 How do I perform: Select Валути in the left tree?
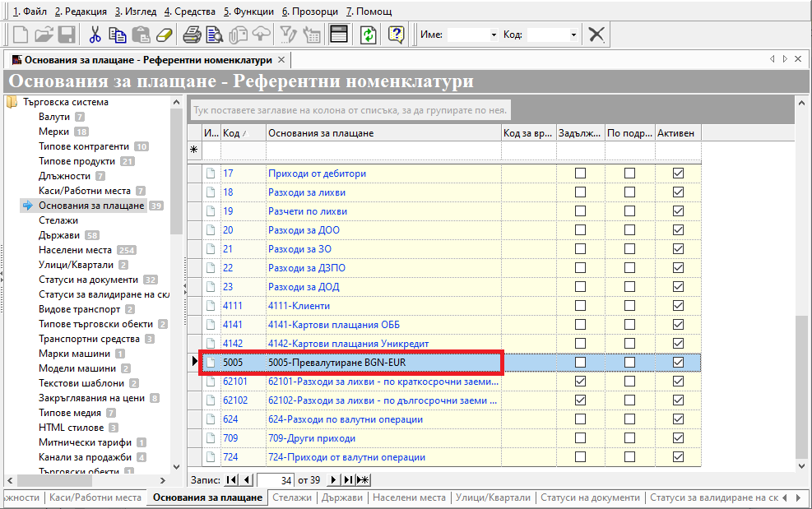[54, 117]
